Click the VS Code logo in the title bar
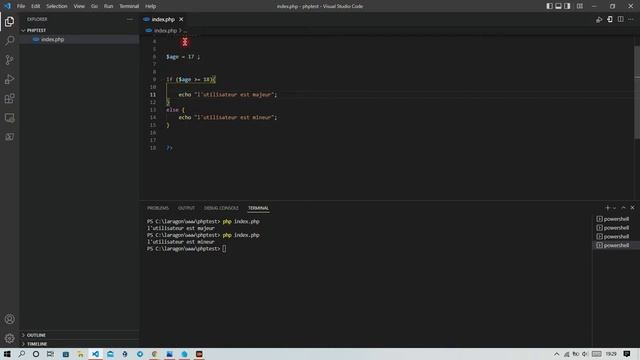This screenshot has width=640, height=360. click(7, 6)
